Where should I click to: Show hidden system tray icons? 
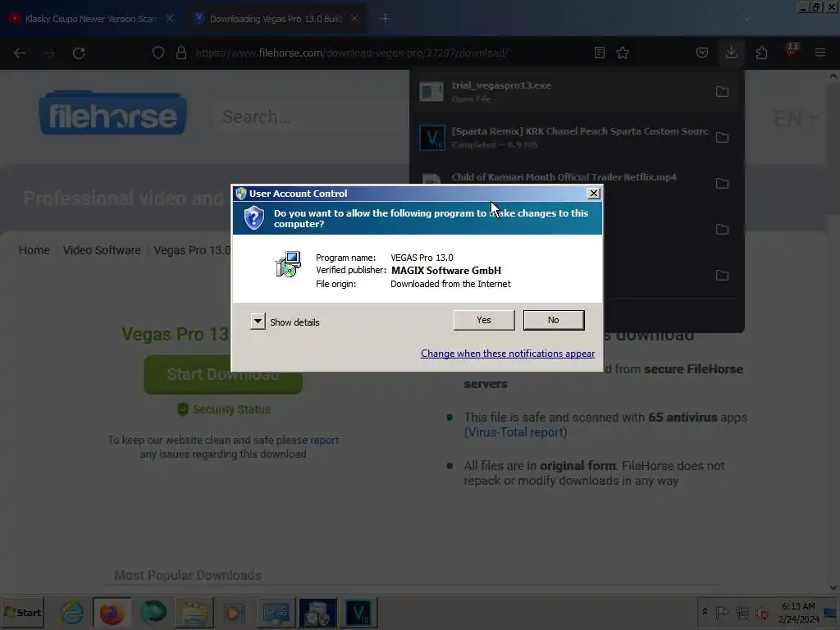click(x=705, y=612)
